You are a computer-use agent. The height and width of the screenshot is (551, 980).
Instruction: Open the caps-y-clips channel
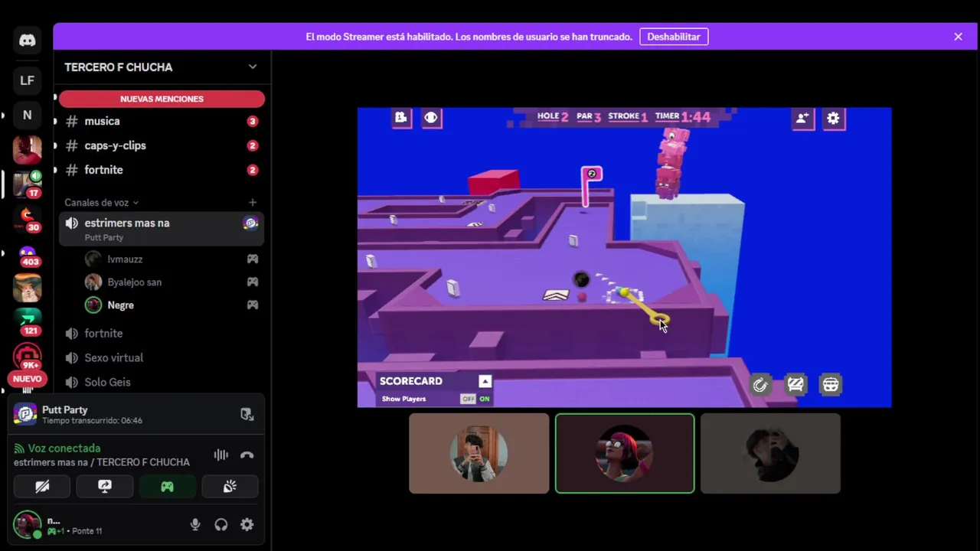[x=162, y=145]
